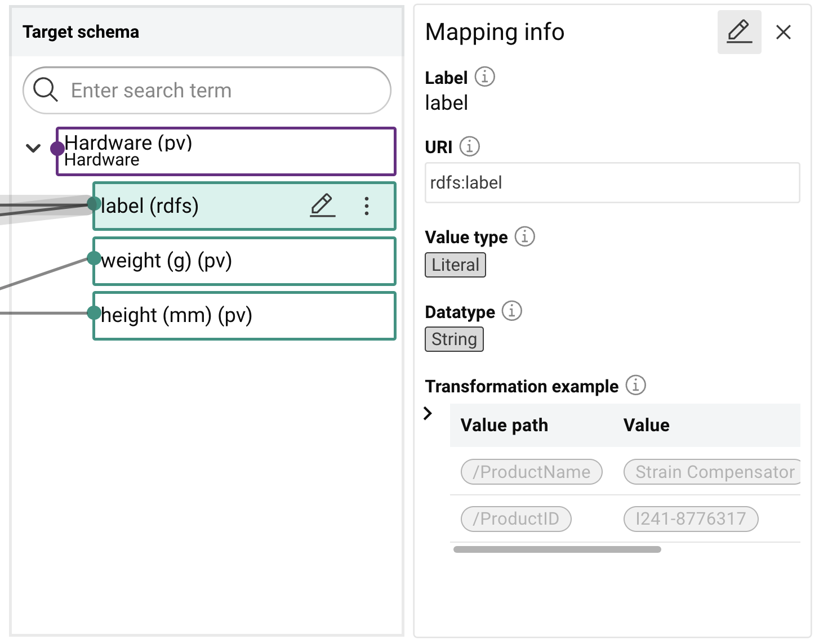Click the info icon next to URI

point(469,146)
